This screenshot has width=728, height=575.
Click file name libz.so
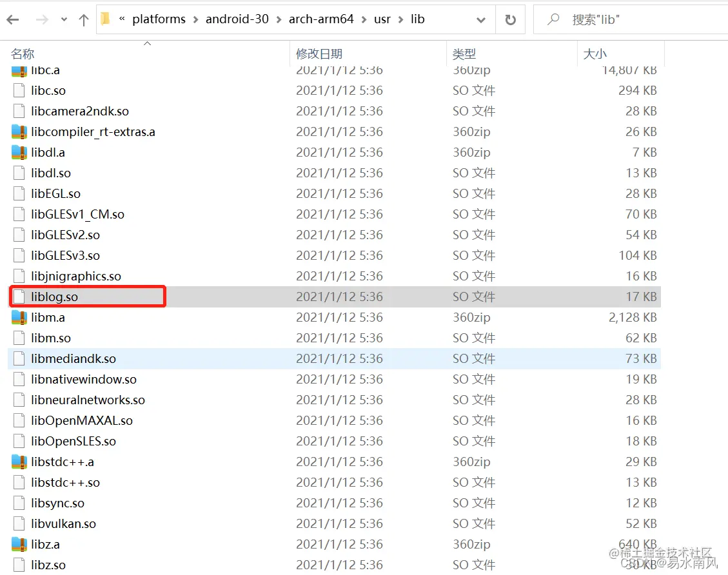point(48,565)
